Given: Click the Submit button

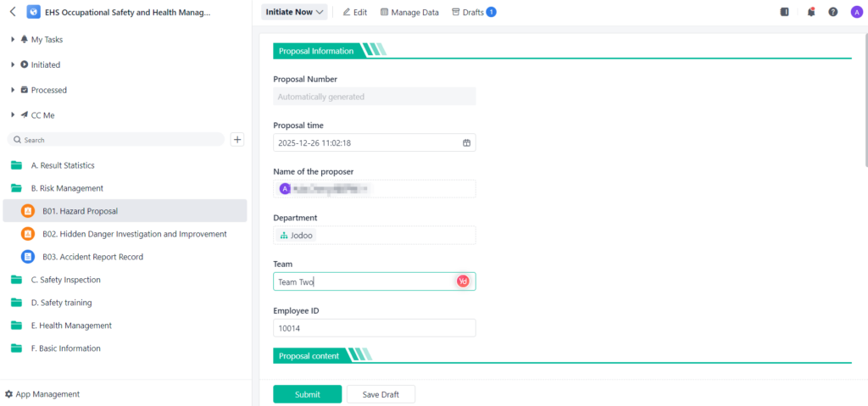Looking at the screenshot, I should (x=307, y=394).
